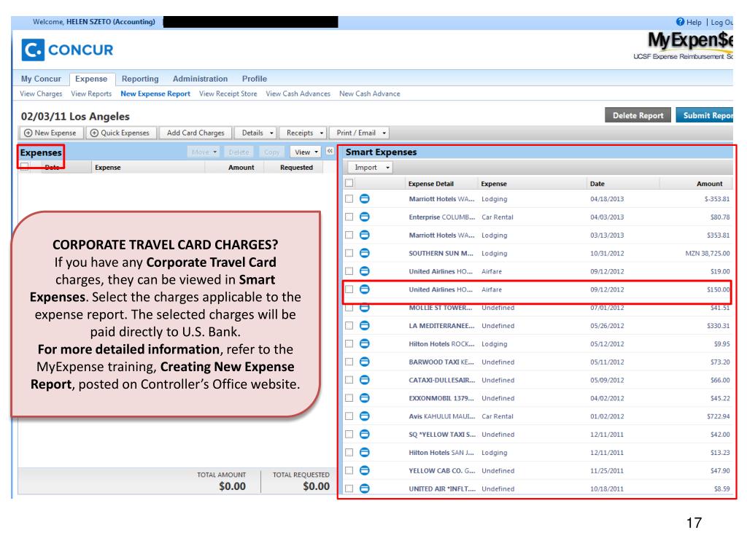
Task: Go to the Administration tab
Action: (x=200, y=79)
